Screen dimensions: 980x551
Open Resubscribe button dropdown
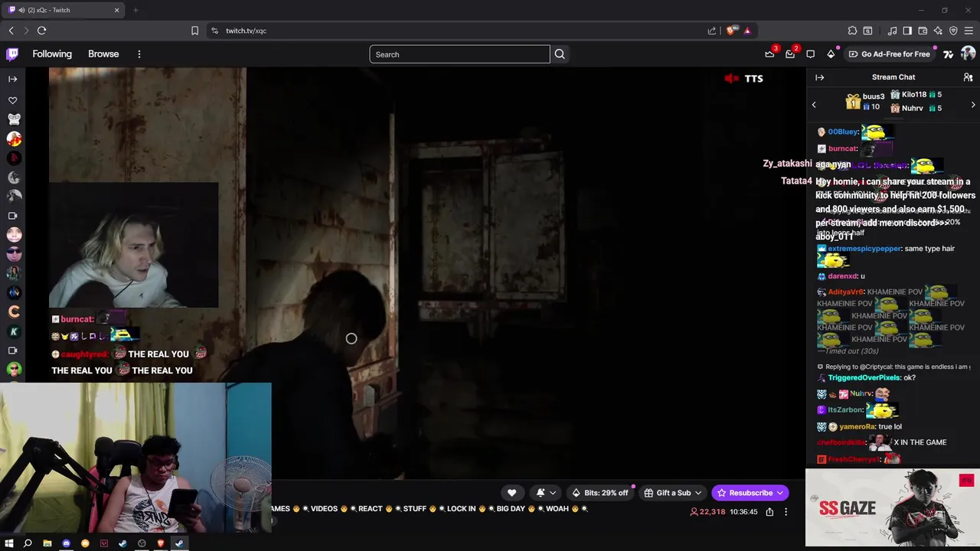click(750, 493)
